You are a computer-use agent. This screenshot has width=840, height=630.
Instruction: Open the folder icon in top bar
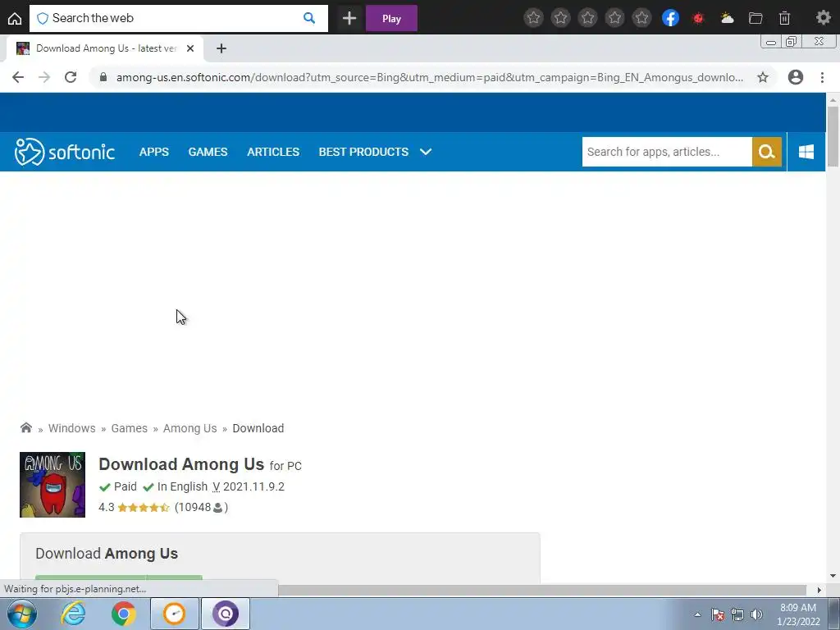tap(756, 18)
